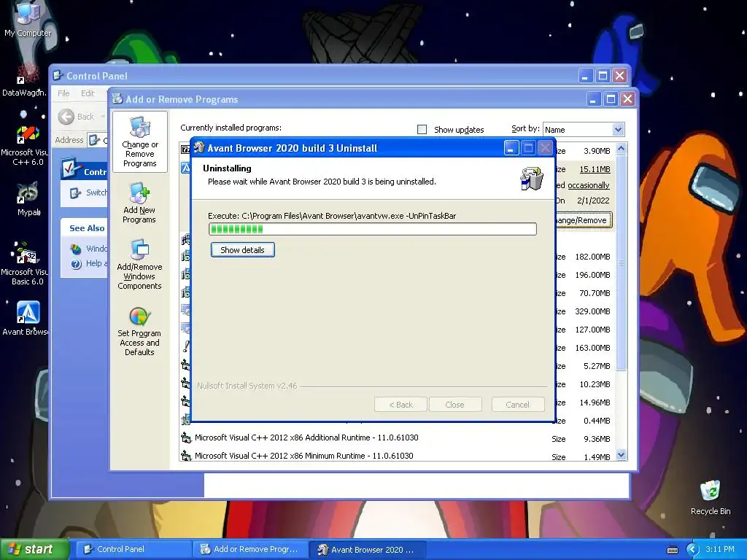
Task: Click Close button in uninstall dialog
Action: pos(454,405)
